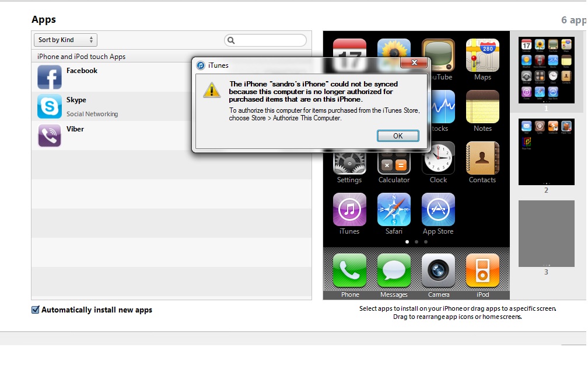
Task: Select the Calculator icon
Action: point(394,164)
